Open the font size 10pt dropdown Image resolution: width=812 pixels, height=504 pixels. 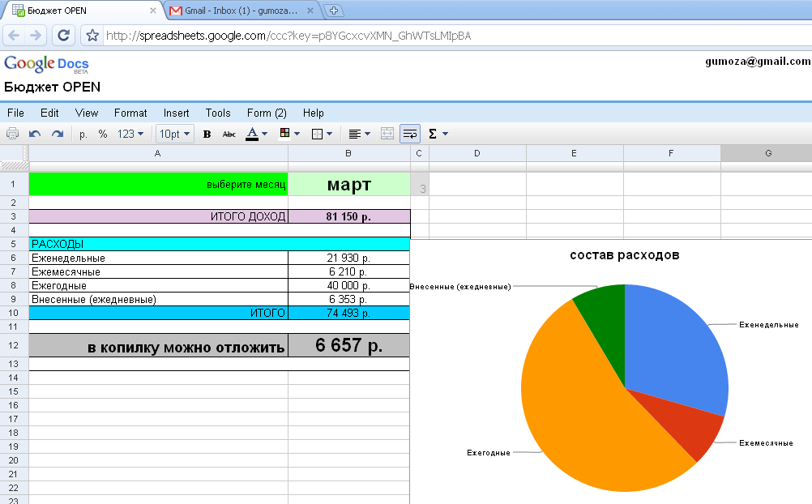click(175, 134)
